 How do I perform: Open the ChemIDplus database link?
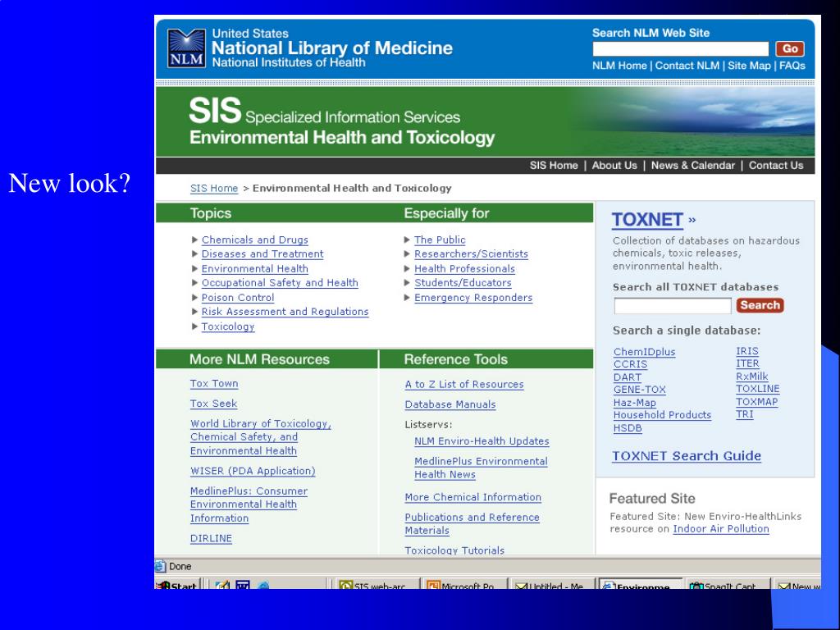[644, 352]
